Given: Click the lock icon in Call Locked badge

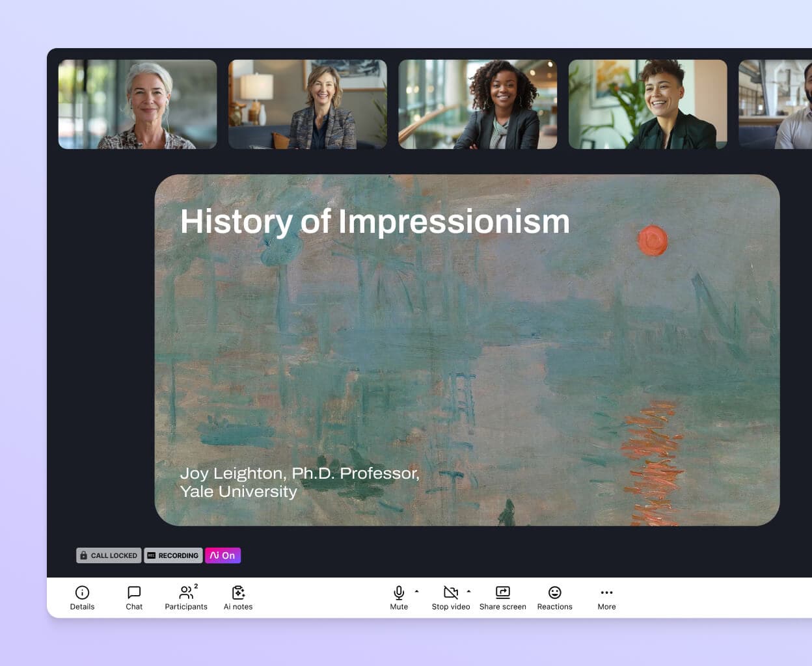Looking at the screenshot, I should click(x=83, y=555).
